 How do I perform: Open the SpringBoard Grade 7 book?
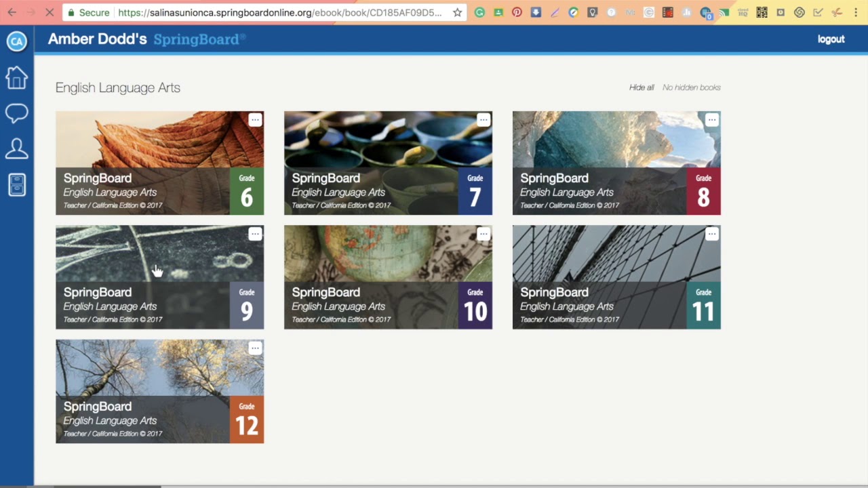[388, 163]
